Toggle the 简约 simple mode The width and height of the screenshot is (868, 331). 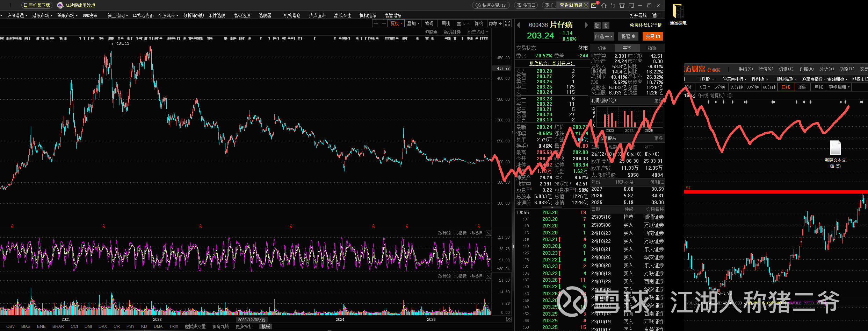479,23
